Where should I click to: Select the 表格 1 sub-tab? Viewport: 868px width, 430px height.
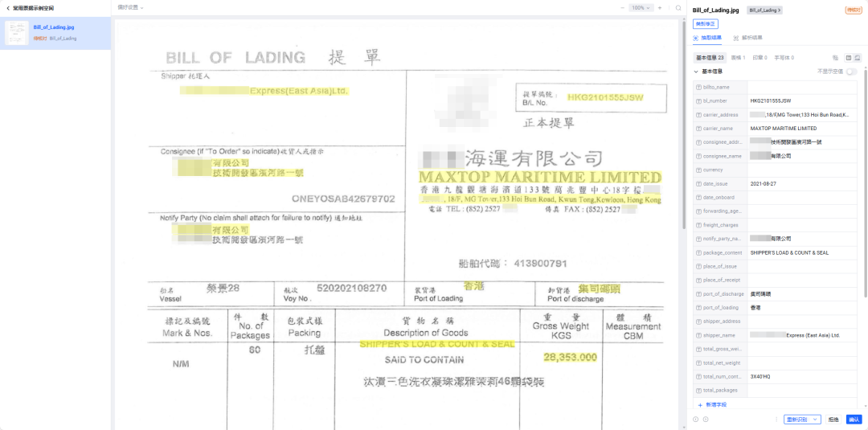[x=738, y=58]
